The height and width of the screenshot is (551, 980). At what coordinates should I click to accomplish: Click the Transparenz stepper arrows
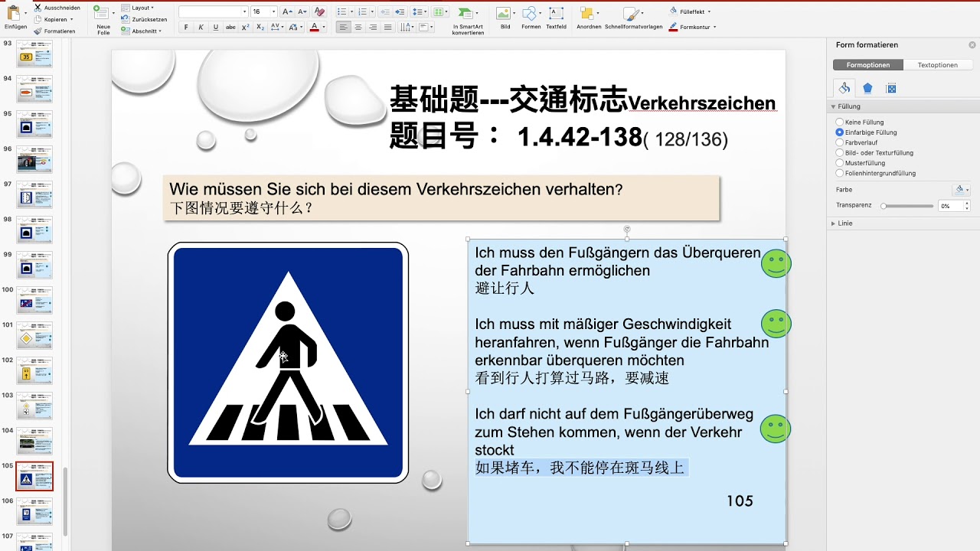pyautogui.click(x=967, y=206)
